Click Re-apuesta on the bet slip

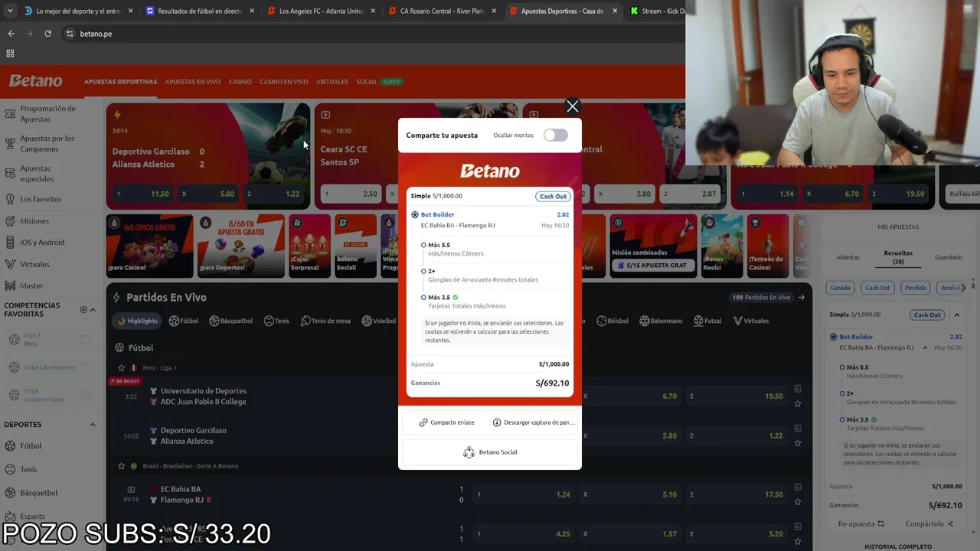(861, 524)
